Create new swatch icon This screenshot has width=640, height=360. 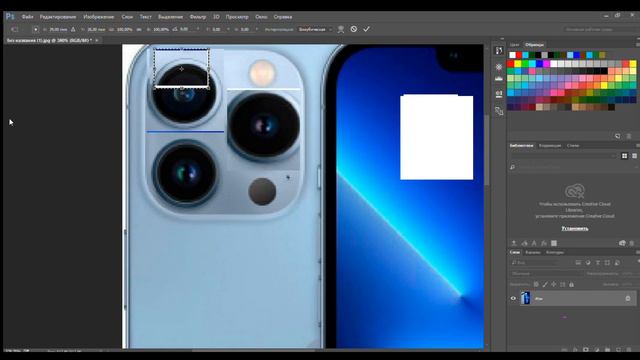point(618,136)
